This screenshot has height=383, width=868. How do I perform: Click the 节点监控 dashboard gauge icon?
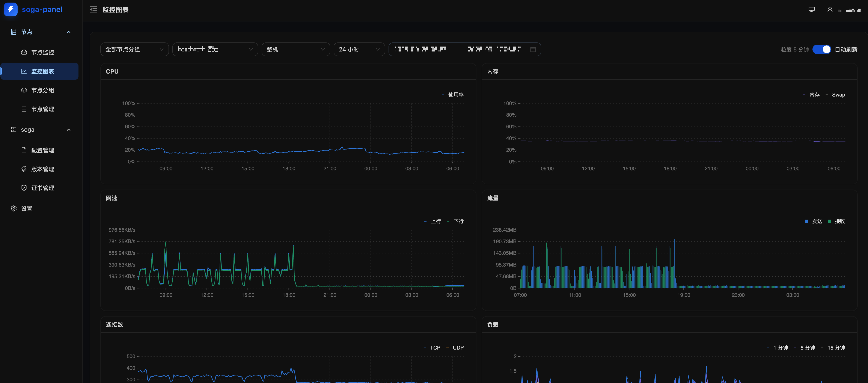coord(24,53)
